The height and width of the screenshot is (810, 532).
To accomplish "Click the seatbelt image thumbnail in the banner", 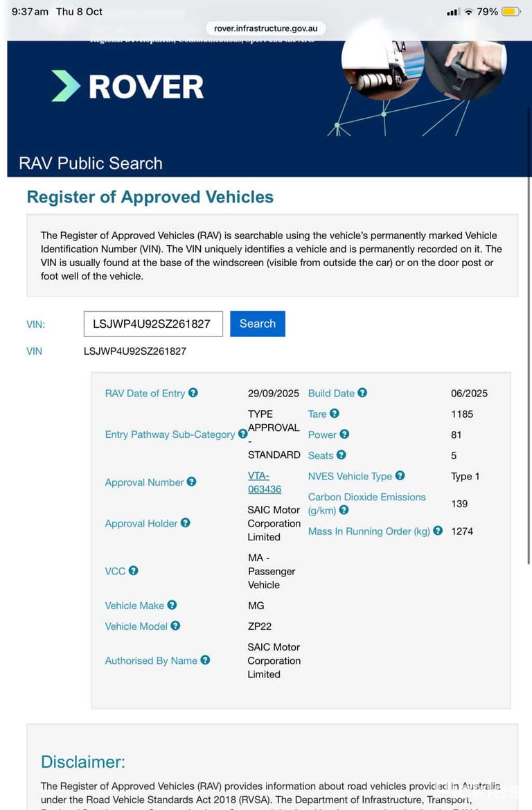I will coord(466,70).
